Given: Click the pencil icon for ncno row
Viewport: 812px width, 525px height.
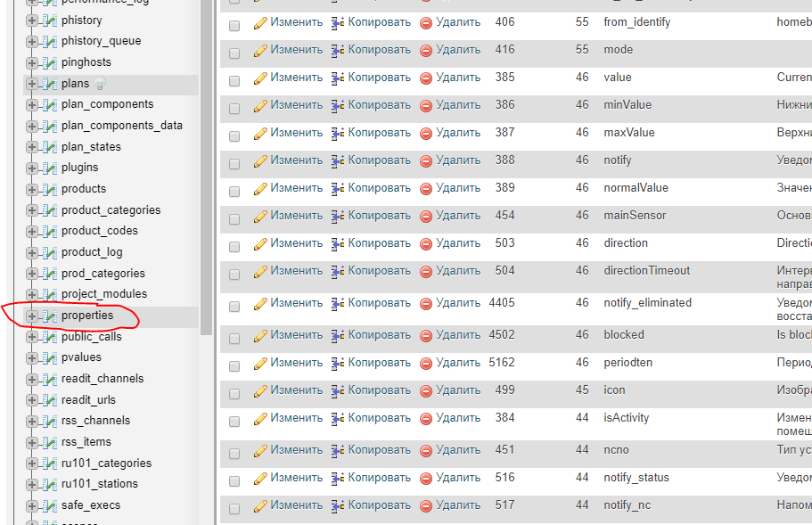Looking at the screenshot, I should pyautogui.click(x=260, y=451).
